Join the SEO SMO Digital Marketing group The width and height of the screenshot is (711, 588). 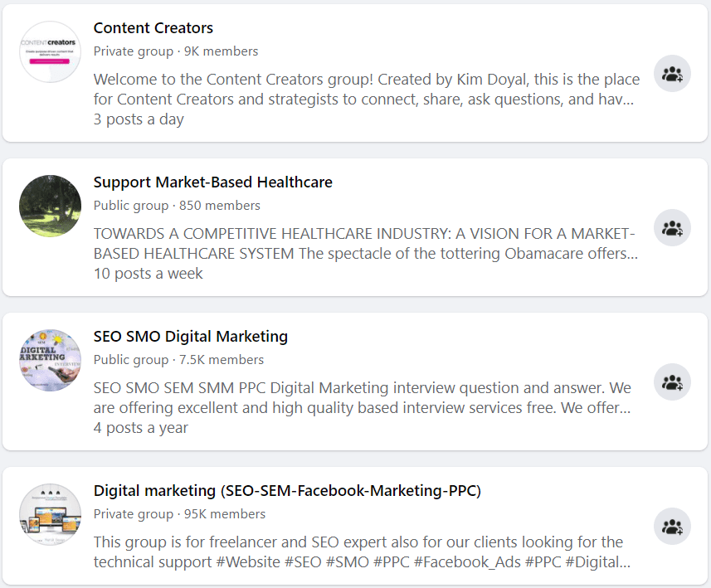672,381
